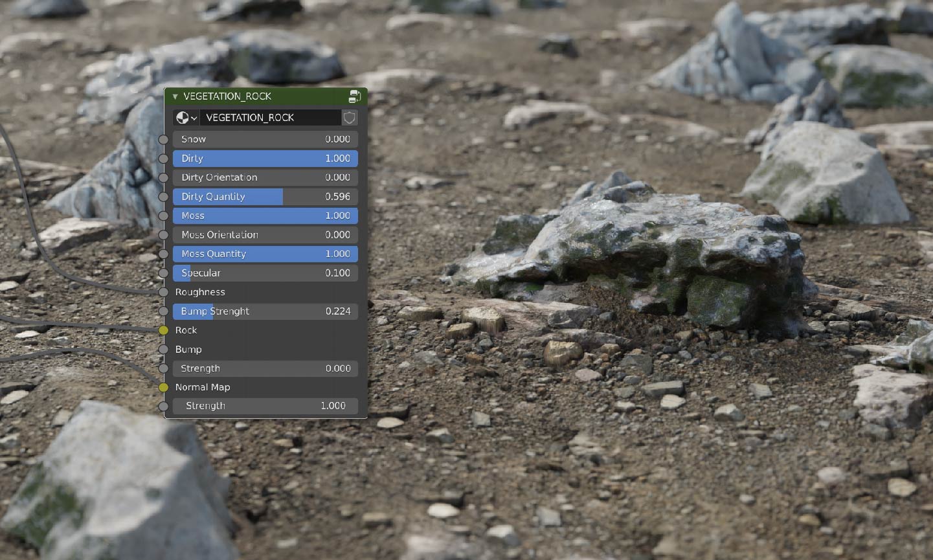Click the Dirty Orientation slider
This screenshot has height=560, width=933.
click(x=265, y=177)
